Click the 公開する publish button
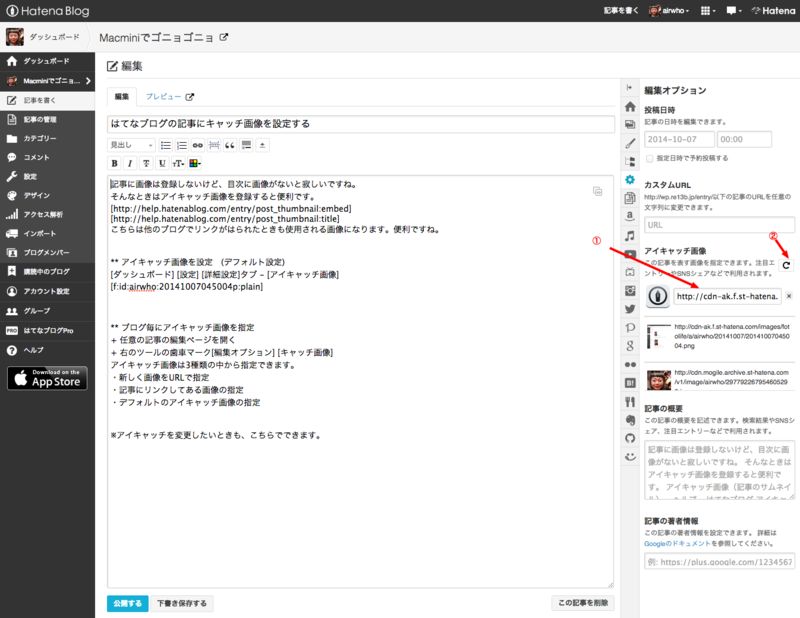The width and height of the screenshot is (800, 618). (x=128, y=603)
